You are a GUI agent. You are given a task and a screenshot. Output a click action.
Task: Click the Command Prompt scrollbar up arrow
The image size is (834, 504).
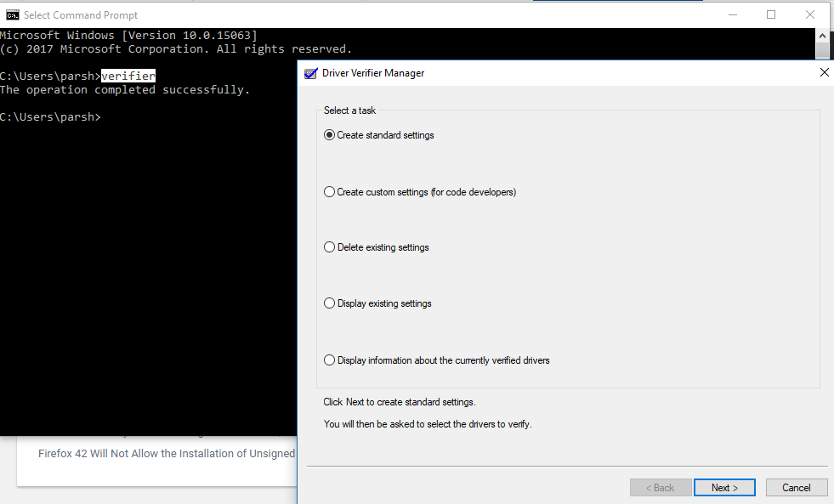pos(822,35)
